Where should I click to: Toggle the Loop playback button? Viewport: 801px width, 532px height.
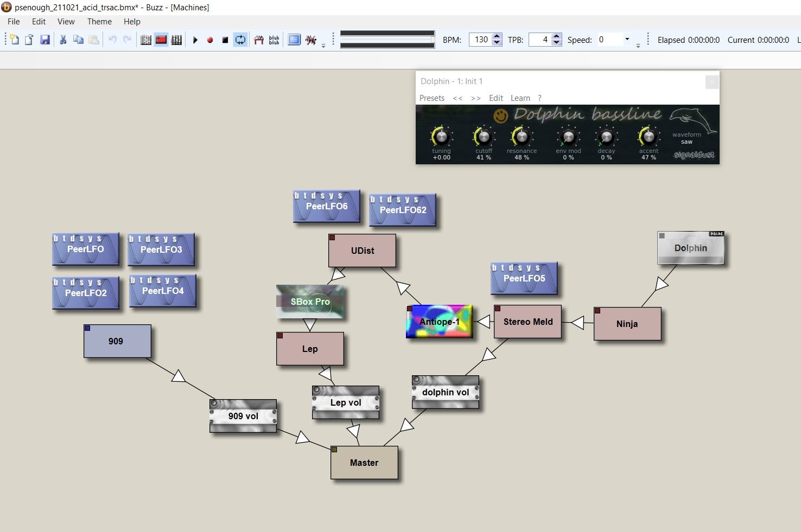click(240, 40)
